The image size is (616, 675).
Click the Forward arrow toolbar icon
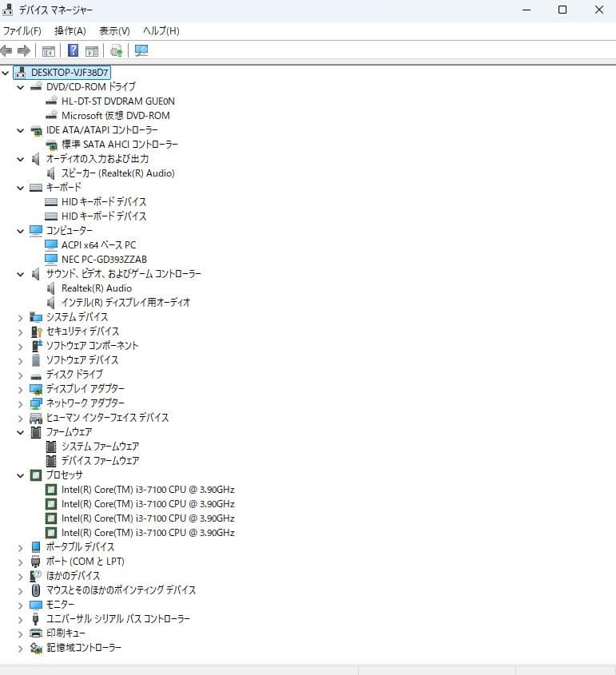[x=24, y=51]
